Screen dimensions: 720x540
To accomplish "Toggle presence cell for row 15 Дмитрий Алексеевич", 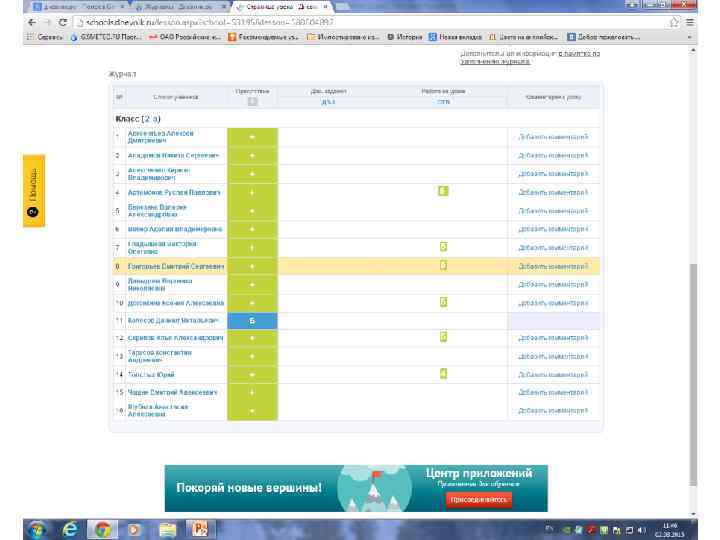I will 253,393.
